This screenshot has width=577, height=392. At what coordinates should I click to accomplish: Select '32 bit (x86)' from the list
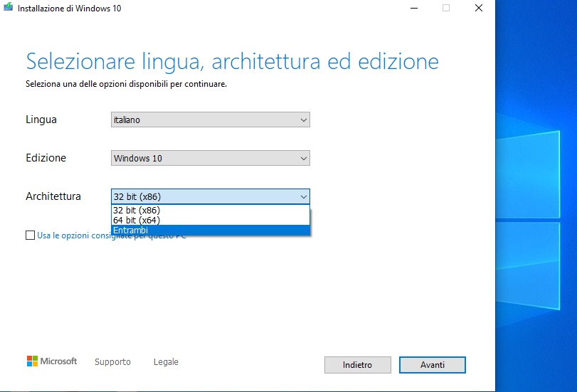click(x=211, y=210)
